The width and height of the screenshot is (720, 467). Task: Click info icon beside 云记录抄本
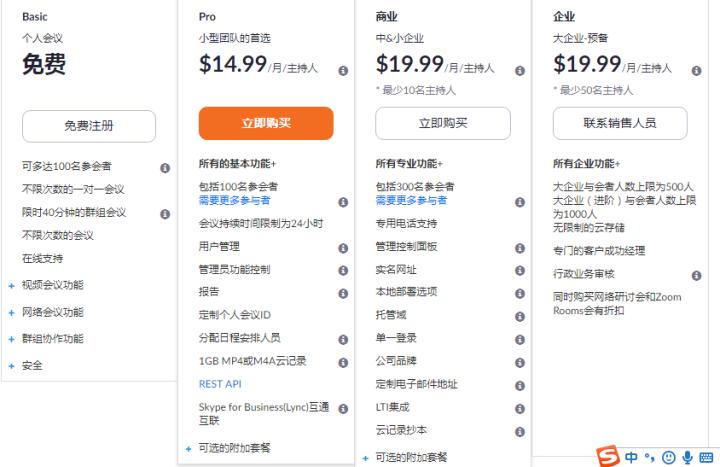(520, 432)
